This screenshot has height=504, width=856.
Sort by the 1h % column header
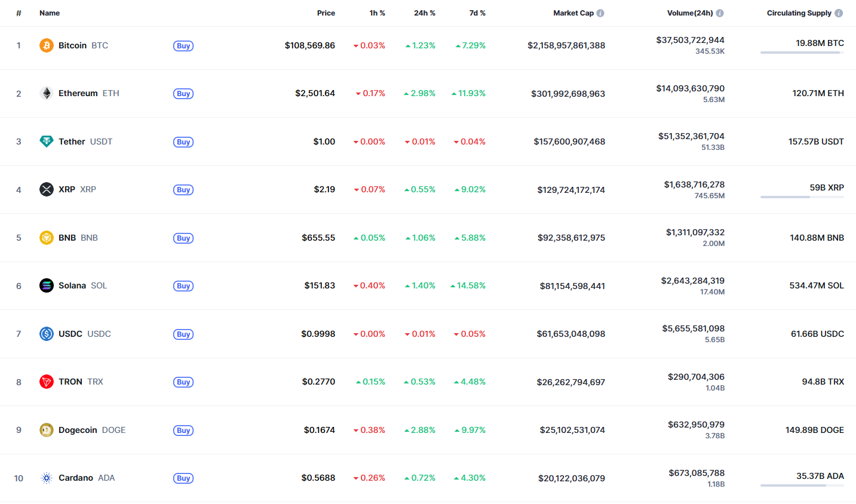pyautogui.click(x=378, y=13)
